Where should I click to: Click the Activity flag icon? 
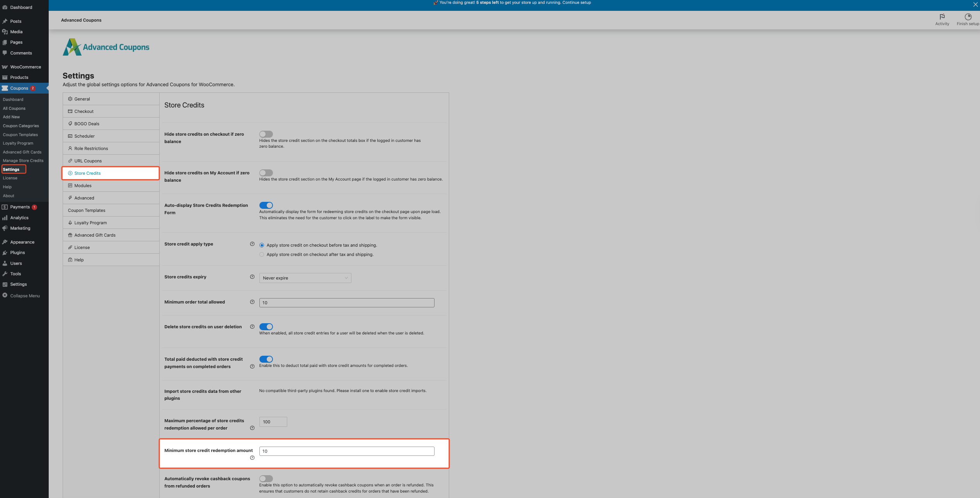click(x=942, y=17)
